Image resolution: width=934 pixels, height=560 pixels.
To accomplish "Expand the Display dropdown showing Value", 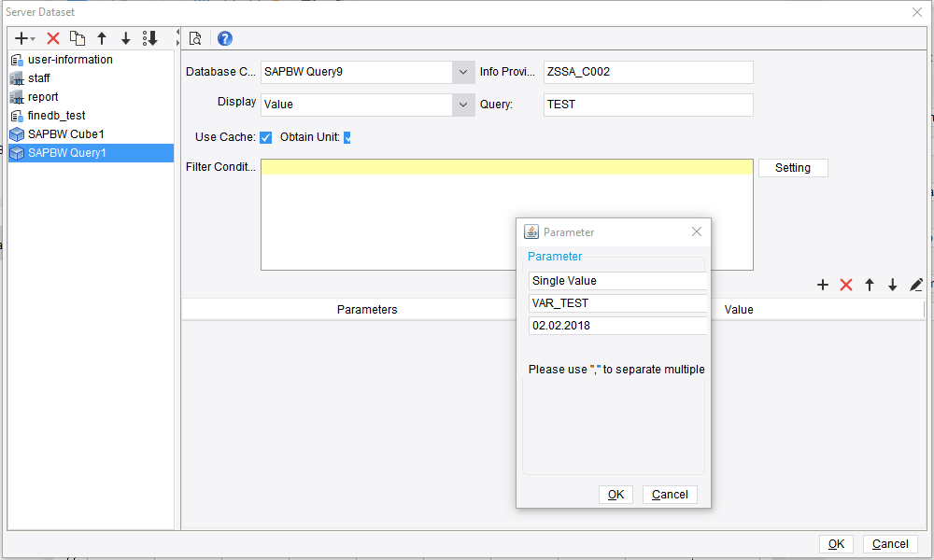I will pos(463,105).
